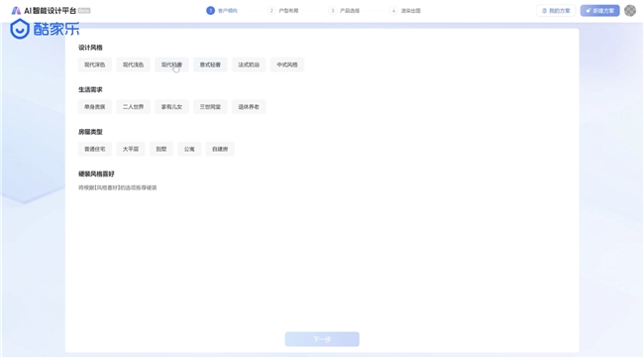Select the 现代浅色 design style

click(x=133, y=64)
